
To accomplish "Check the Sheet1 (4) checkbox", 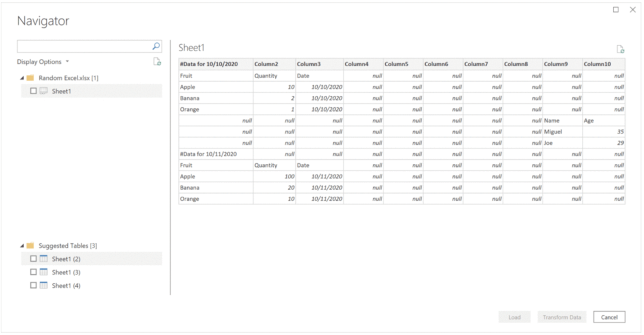I will pos(33,286).
